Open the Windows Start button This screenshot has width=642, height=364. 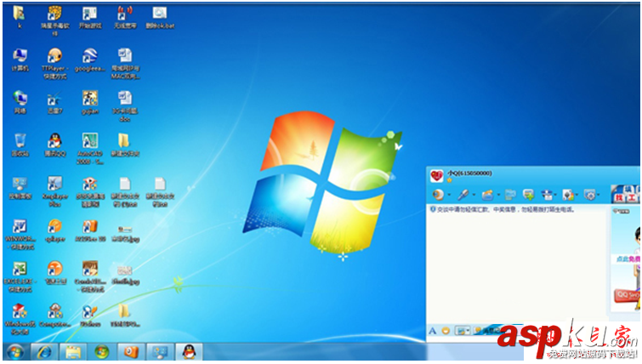pyautogui.click(x=14, y=352)
